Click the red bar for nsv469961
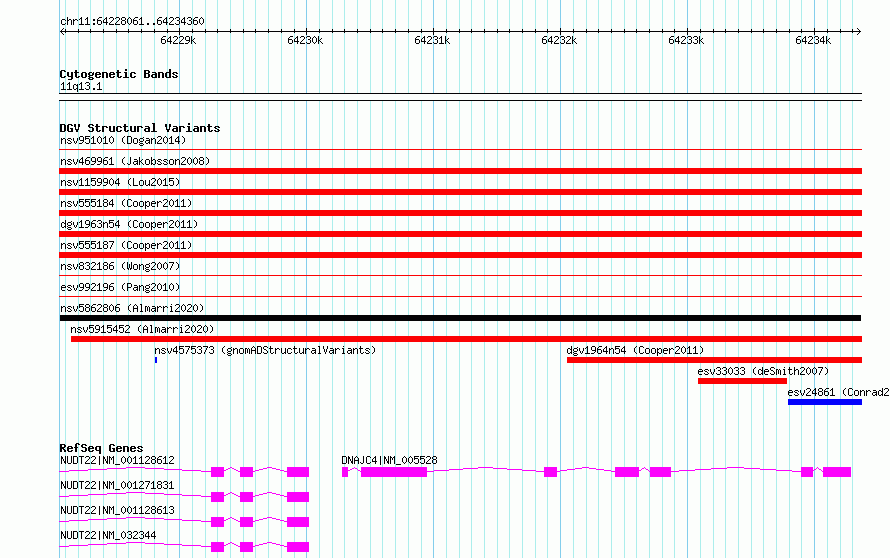 coord(460,171)
